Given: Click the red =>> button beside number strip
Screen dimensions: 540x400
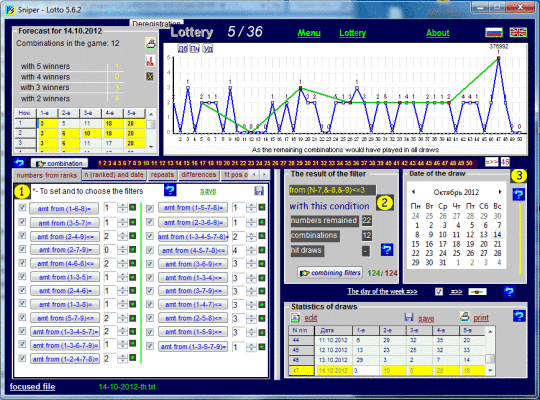Looking at the screenshot, I should 491,162.
